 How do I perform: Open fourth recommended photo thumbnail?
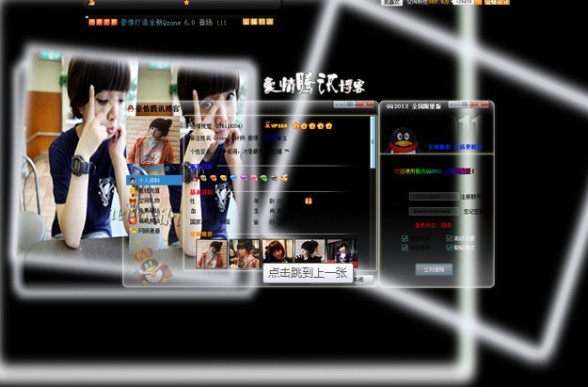310,251
